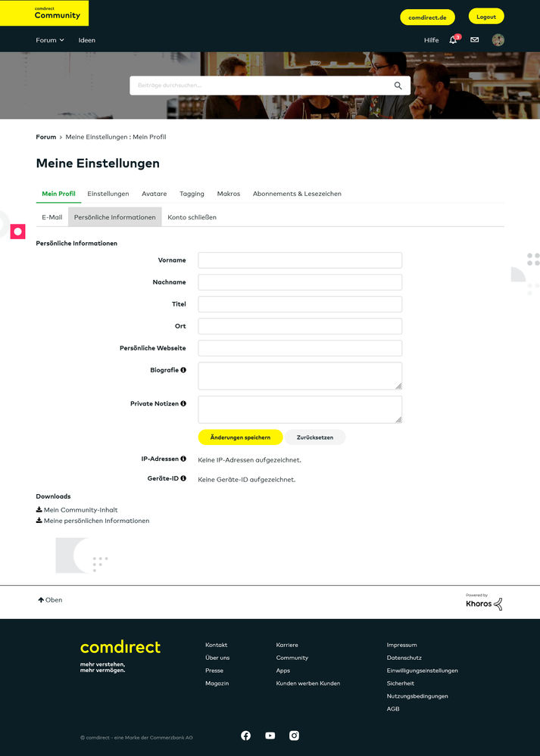Open the user avatar menu

pyautogui.click(x=498, y=40)
